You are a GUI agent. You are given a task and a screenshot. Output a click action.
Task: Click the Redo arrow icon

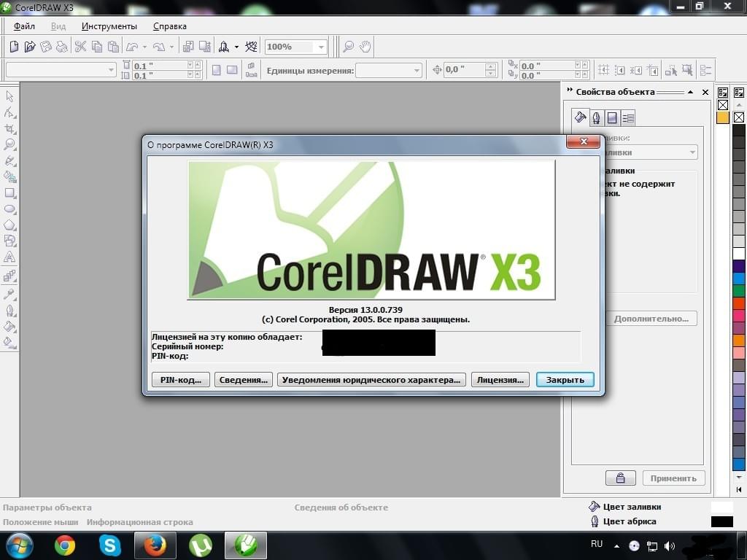159,47
